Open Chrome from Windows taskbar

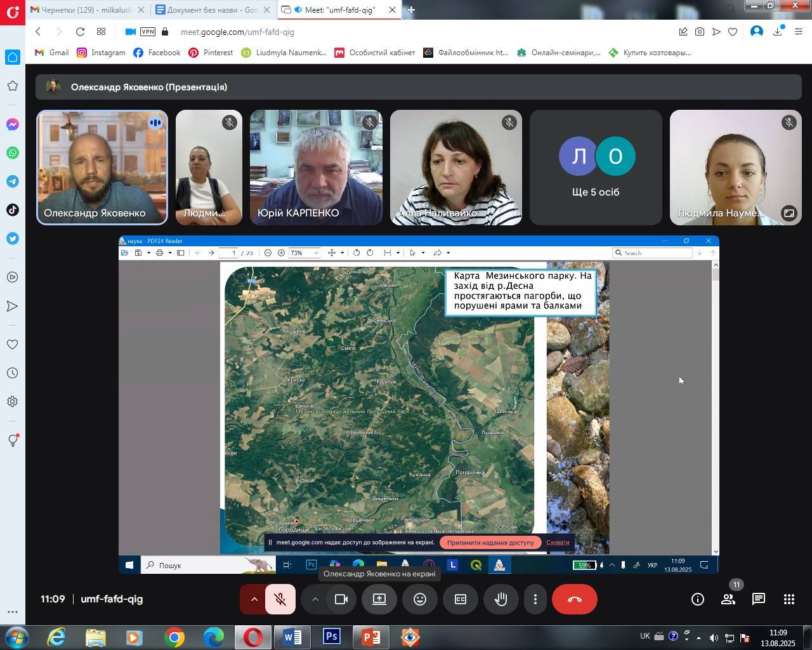174,637
